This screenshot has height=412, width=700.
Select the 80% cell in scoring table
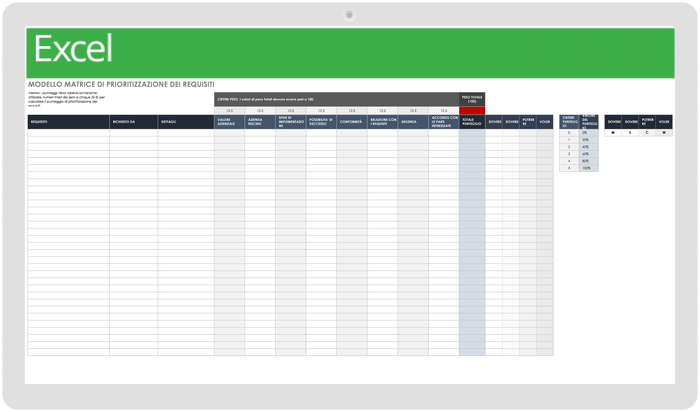pyautogui.click(x=589, y=161)
